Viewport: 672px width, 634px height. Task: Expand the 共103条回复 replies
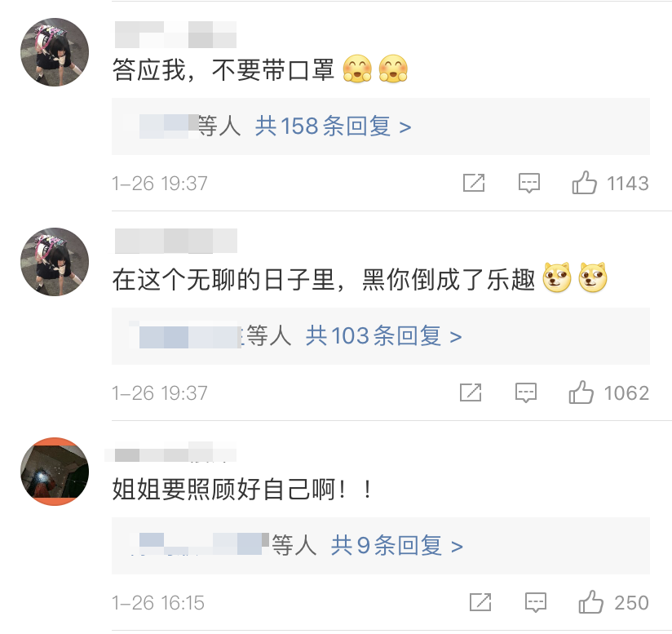point(383,336)
